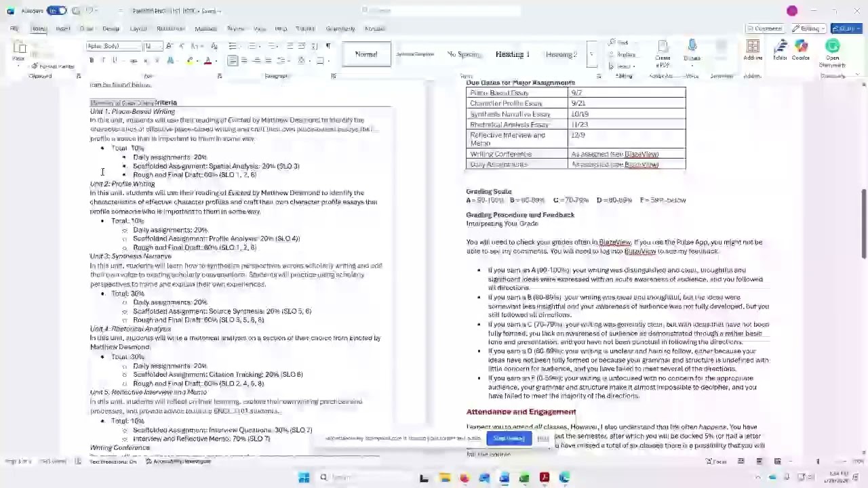Click the taskbar Search box
The image size is (868, 488).
[x=363, y=478]
